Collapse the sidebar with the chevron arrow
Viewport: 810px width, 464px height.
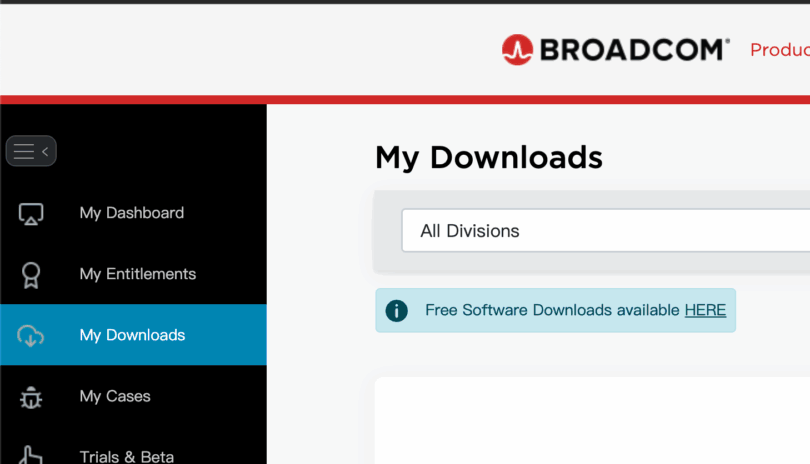[45, 151]
